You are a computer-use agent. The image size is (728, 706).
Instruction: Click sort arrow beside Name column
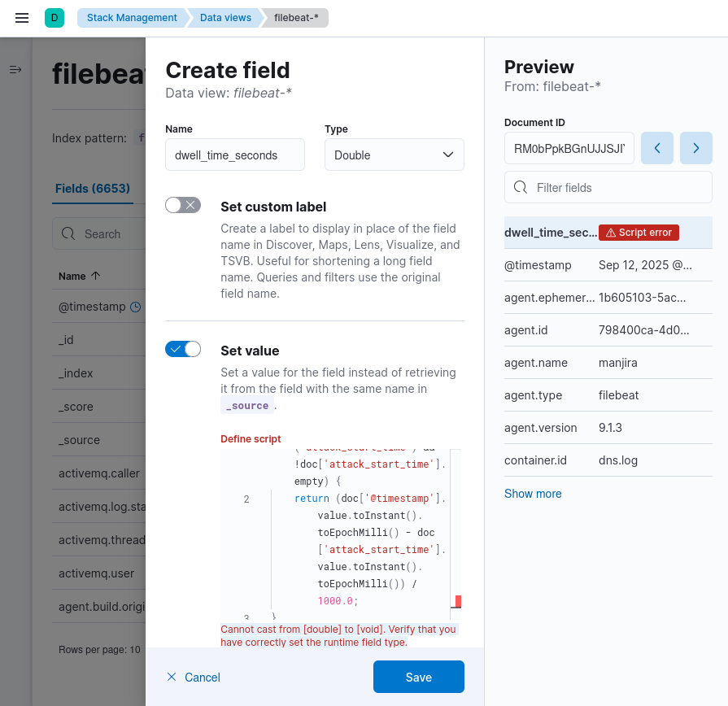point(96,276)
